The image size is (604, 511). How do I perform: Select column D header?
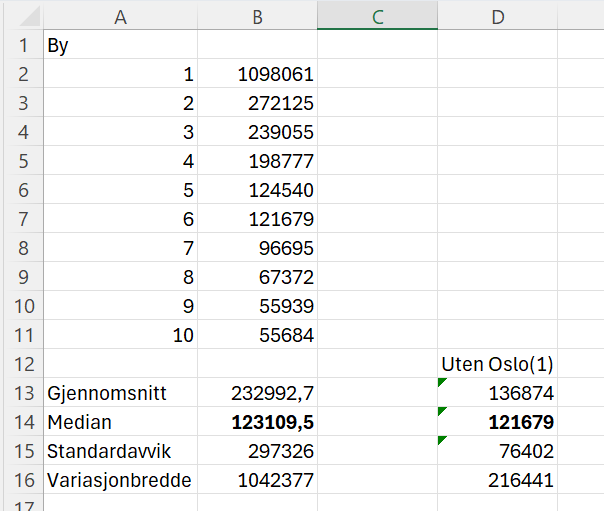pos(497,15)
